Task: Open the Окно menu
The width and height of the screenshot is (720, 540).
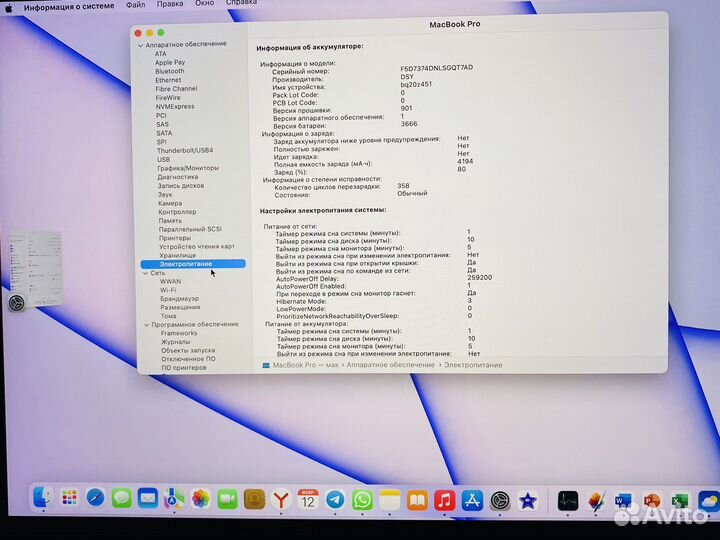Action: point(204,3)
